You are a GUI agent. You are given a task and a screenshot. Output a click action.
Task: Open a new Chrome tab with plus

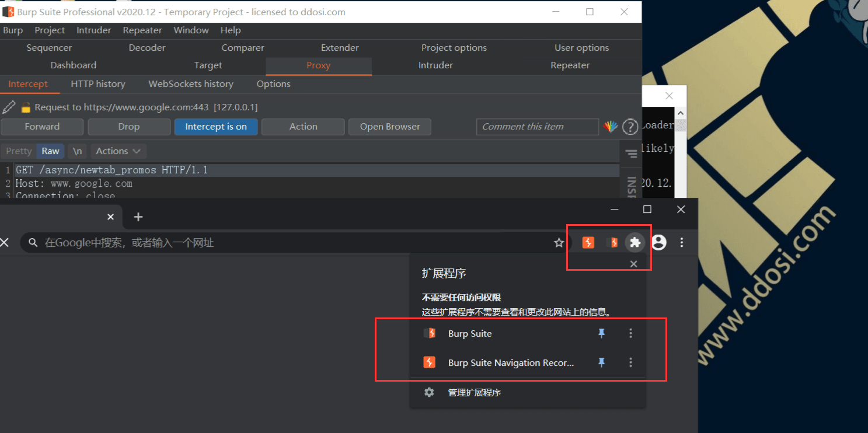[138, 217]
